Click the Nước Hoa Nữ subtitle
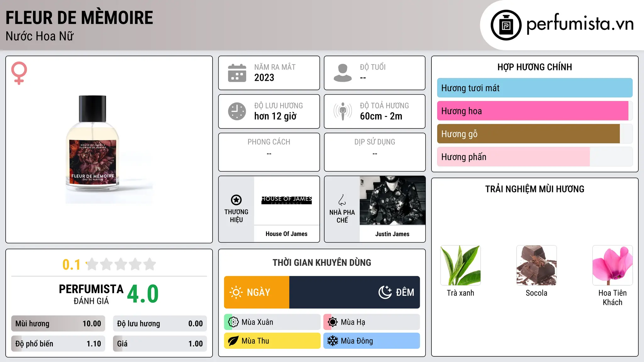Viewport: 644px width, 362px height. pyautogui.click(x=40, y=36)
